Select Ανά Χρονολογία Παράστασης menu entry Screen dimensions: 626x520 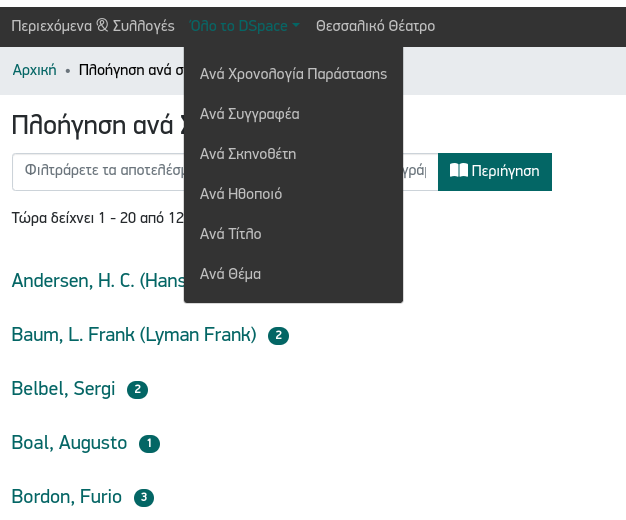293,74
